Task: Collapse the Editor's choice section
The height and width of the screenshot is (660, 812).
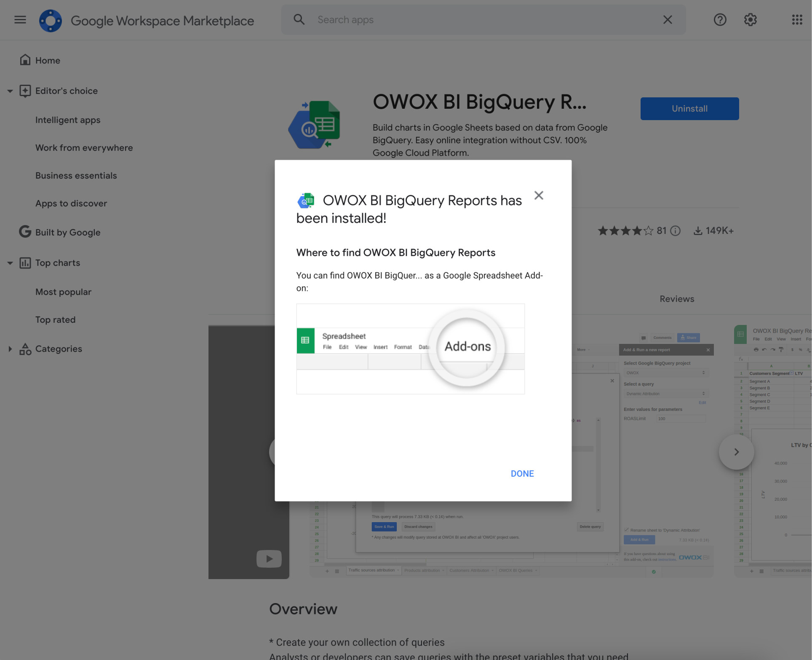Action: point(10,91)
